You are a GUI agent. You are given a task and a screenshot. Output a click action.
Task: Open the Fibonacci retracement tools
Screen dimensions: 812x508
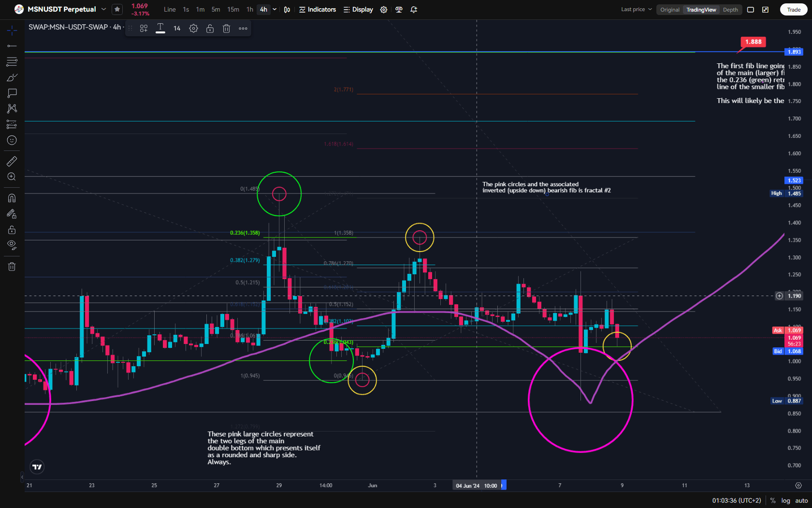coord(12,61)
